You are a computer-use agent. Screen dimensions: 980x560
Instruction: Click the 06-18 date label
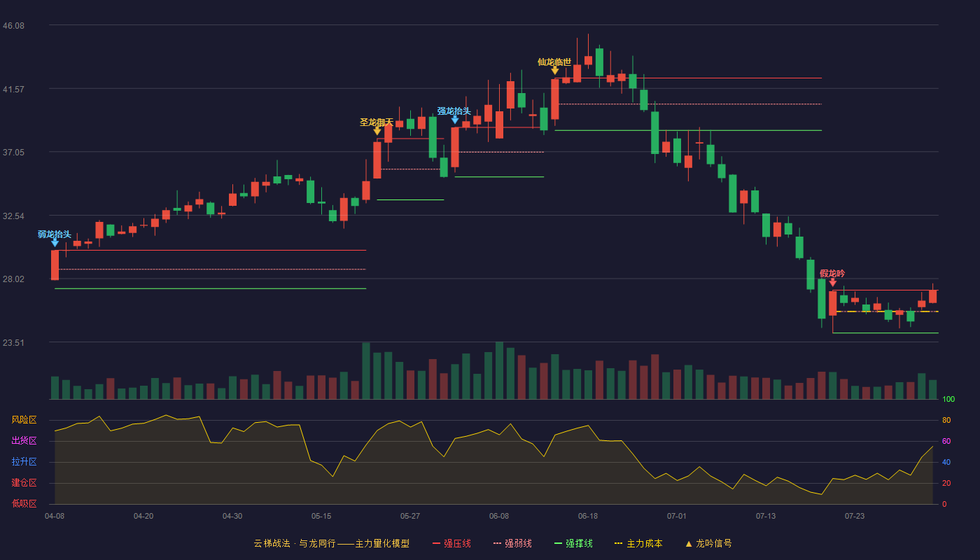[x=588, y=516]
